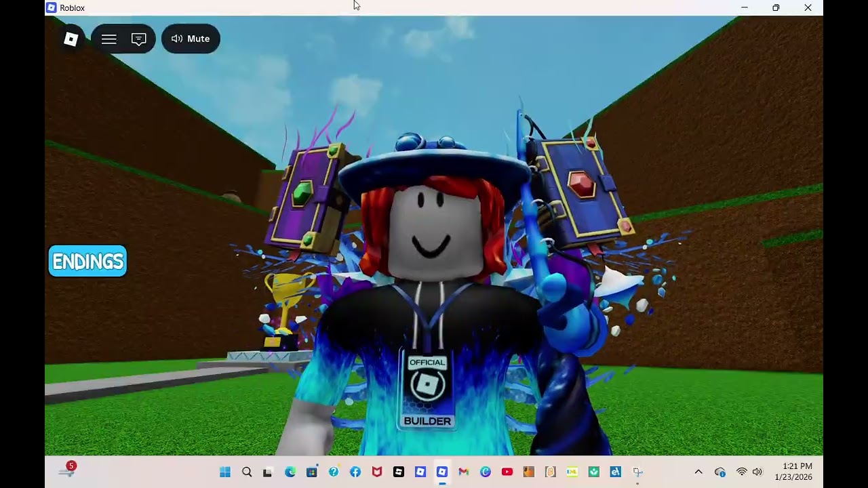
Task: Open the red McAfee shield icon
Action: coord(377,472)
